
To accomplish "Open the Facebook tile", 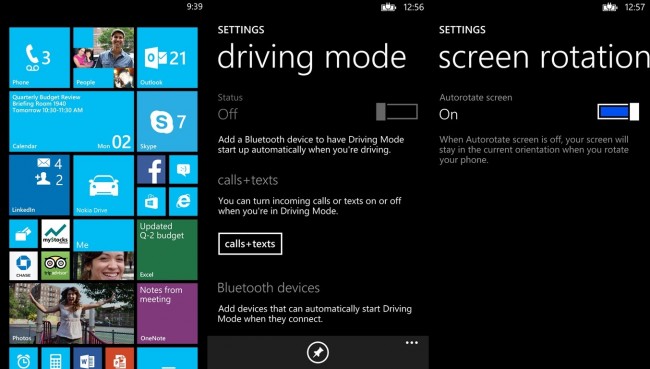I will 151,170.
